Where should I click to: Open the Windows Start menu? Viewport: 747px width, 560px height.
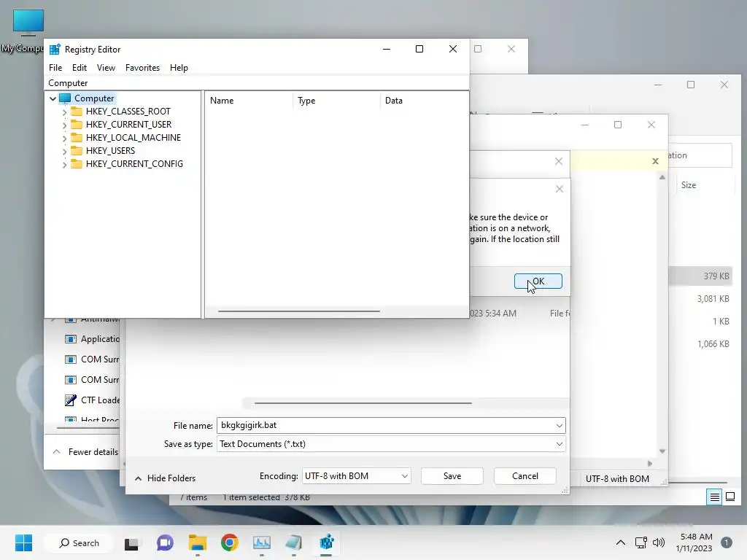(x=23, y=542)
